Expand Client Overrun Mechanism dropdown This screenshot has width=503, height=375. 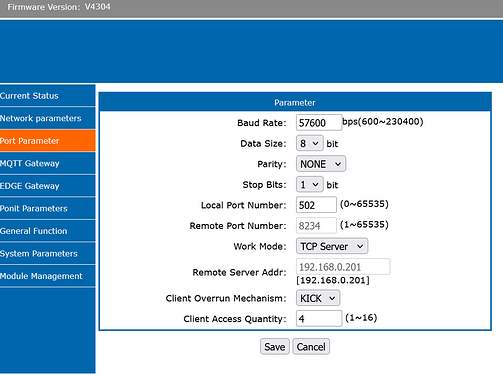[318, 298]
